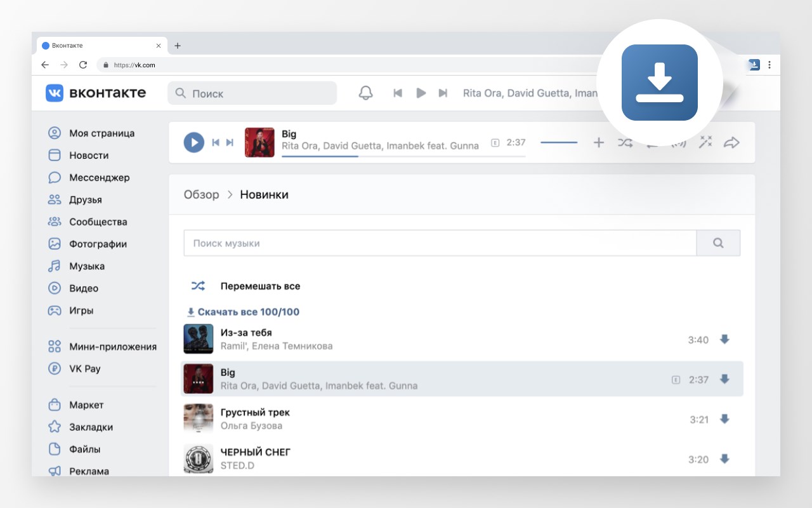Skip to previous track in top header
Viewport: 812px width, 508px height.
tap(398, 93)
